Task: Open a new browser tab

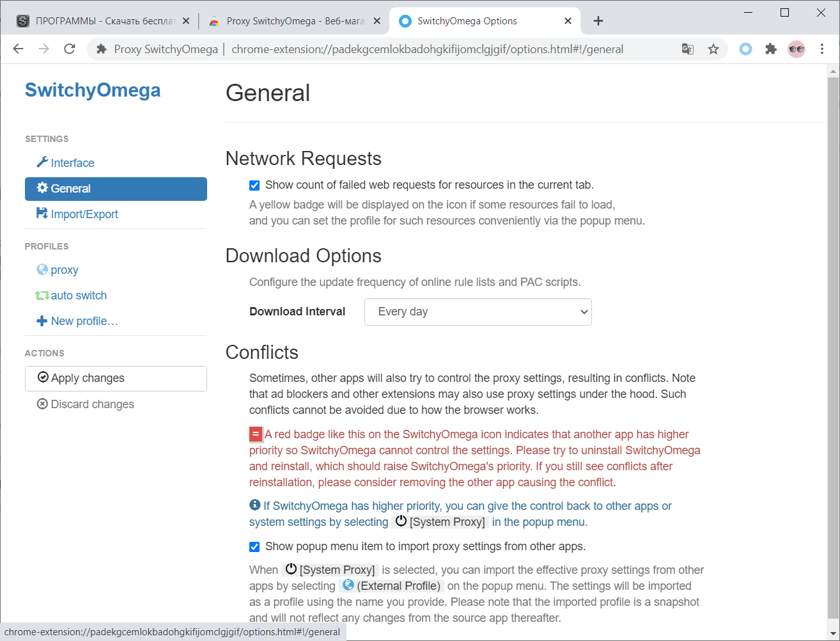Action: (x=598, y=21)
